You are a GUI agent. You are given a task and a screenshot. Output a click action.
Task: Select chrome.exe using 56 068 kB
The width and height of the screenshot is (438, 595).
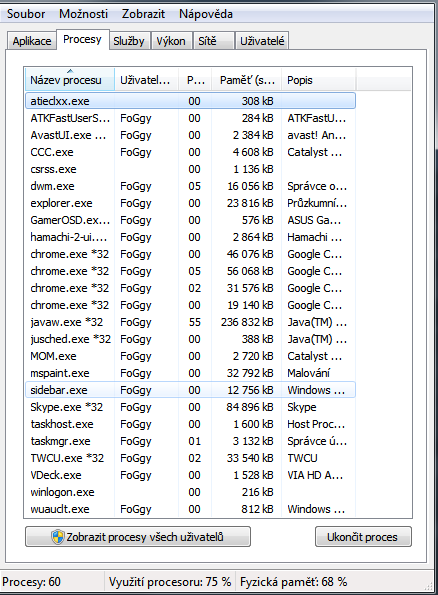point(190,271)
